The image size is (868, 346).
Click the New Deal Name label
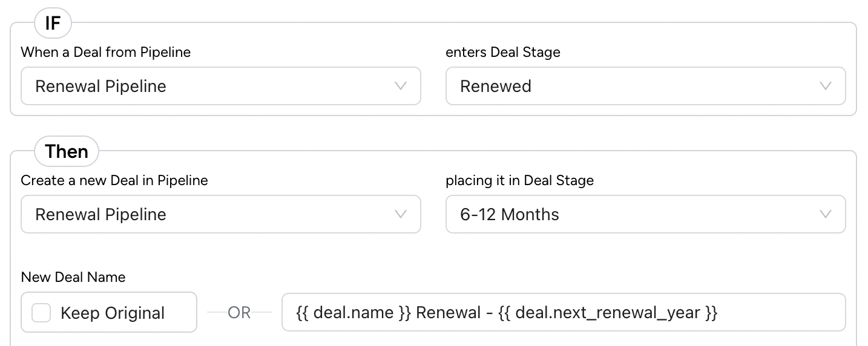point(73,277)
